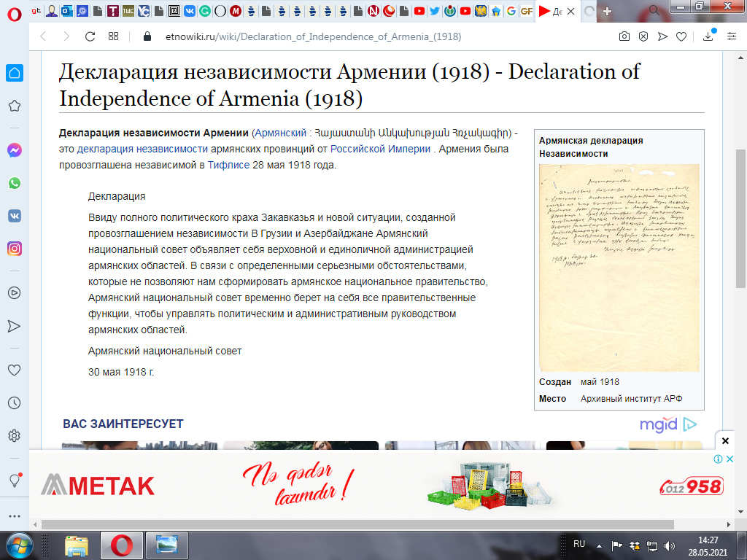
Task: Open the heart icon in the sidebar
Action: [x=15, y=370]
